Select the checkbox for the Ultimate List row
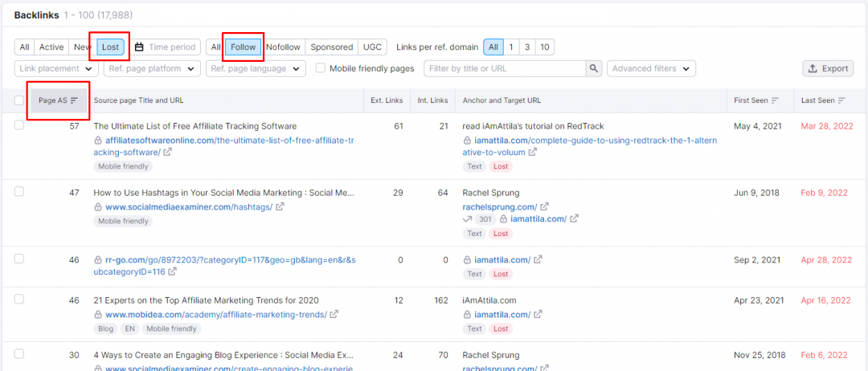The height and width of the screenshot is (371, 868). click(19, 126)
